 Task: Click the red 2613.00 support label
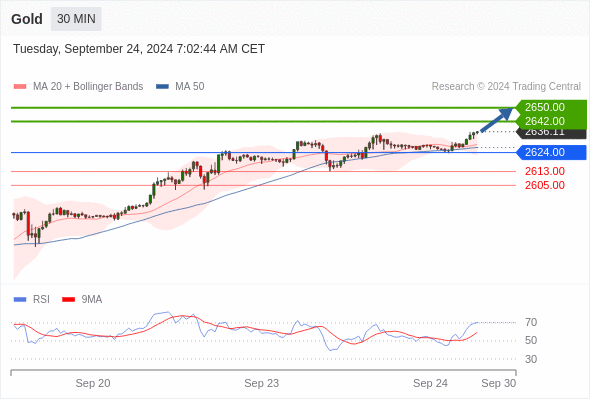(545, 172)
